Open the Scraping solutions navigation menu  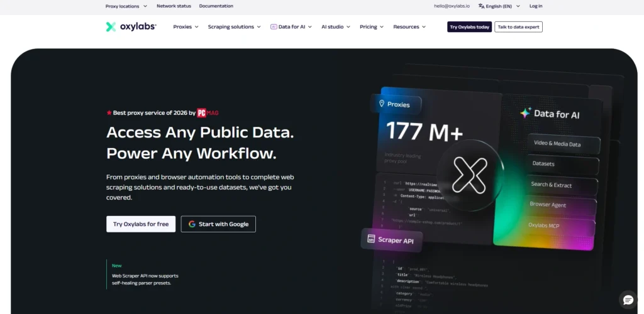click(x=234, y=26)
